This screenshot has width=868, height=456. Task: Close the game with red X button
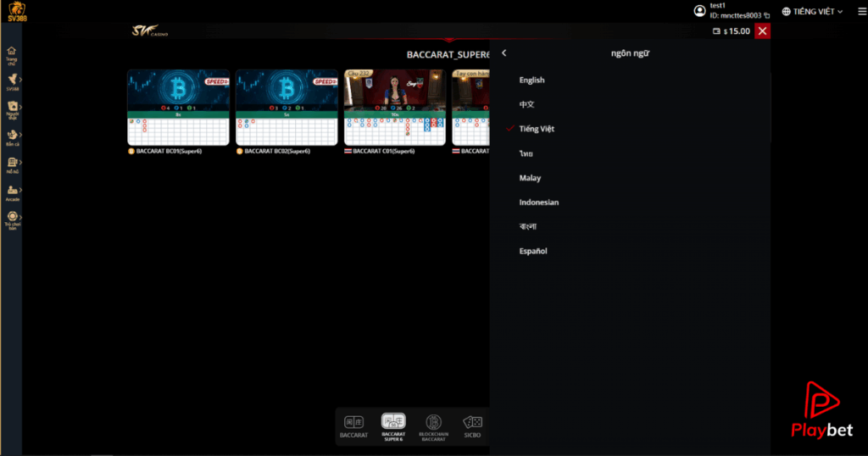(762, 31)
